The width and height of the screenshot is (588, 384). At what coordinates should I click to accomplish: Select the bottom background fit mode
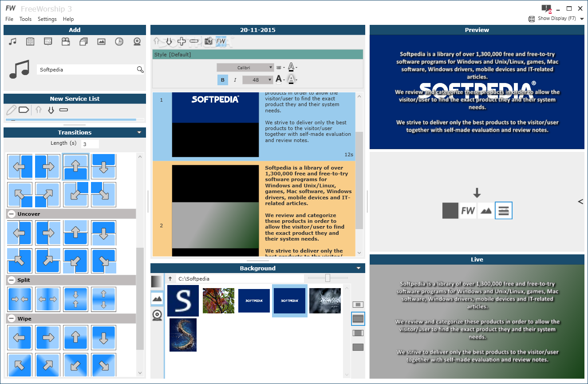click(x=358, y=347)
